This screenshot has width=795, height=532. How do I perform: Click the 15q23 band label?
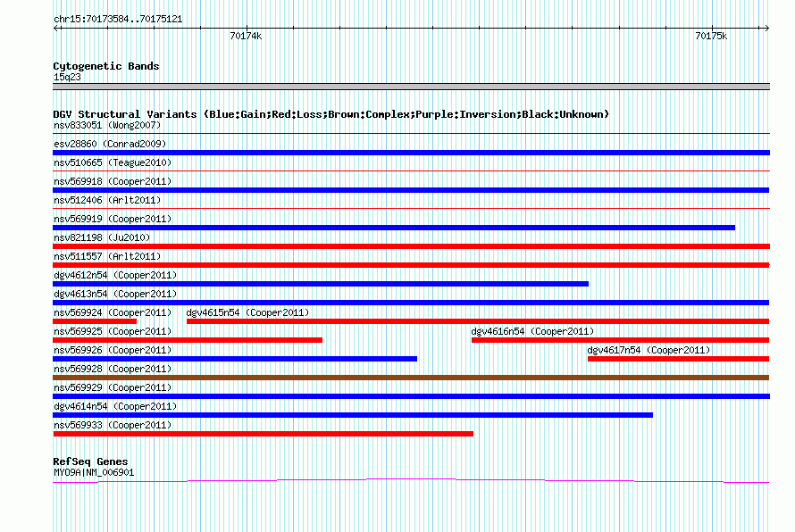[67, 77]
